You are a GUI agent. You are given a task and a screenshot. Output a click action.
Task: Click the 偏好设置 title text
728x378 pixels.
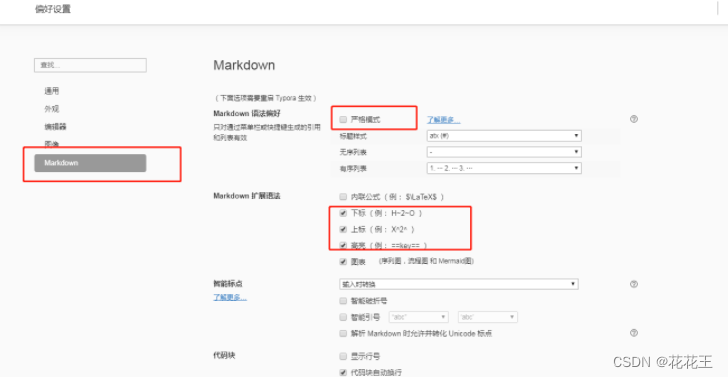[x=53, y=9]
